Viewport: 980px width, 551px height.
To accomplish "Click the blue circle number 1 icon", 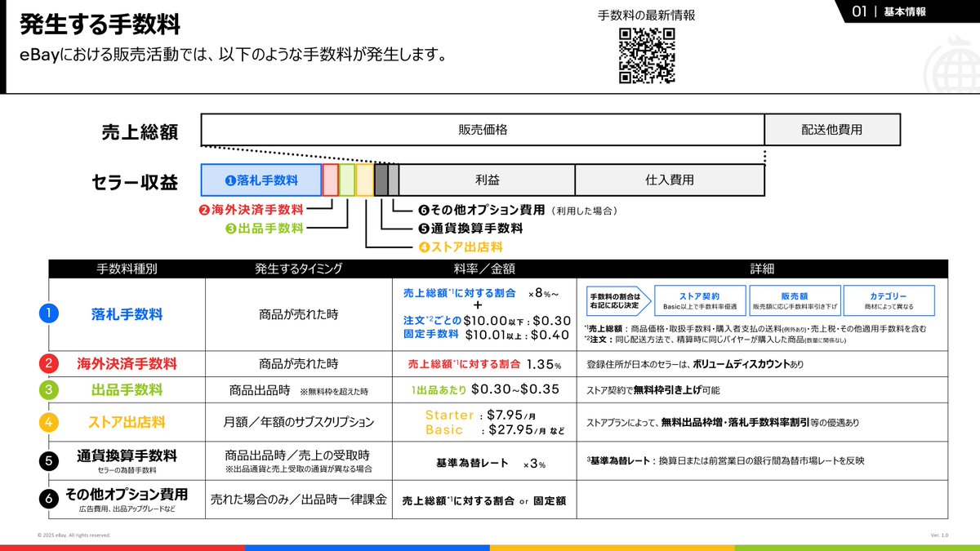I will tap(48, 314).
